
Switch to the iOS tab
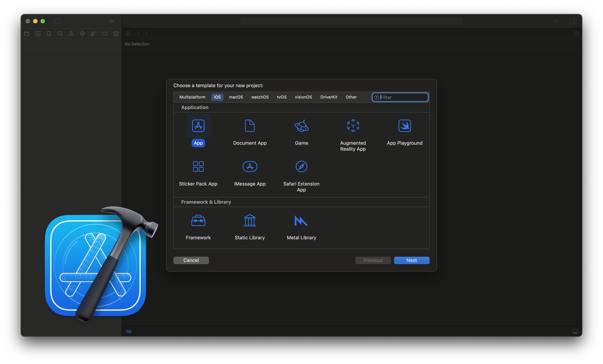click(217, 97)
